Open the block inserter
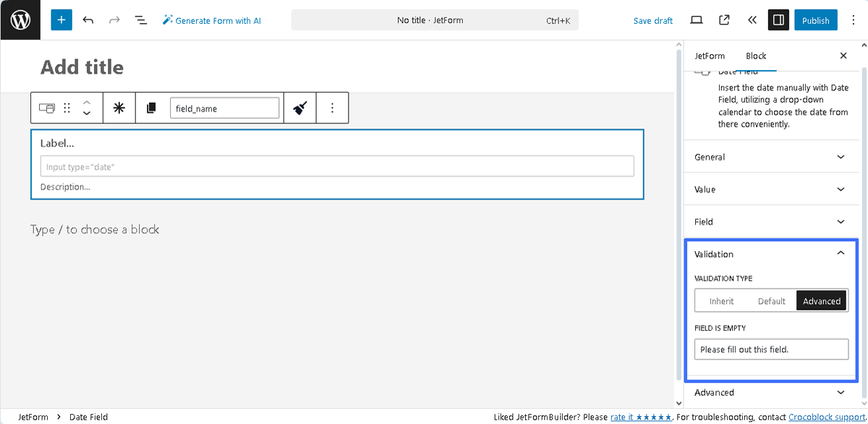The image size is (868, 424). pos(61,20)
